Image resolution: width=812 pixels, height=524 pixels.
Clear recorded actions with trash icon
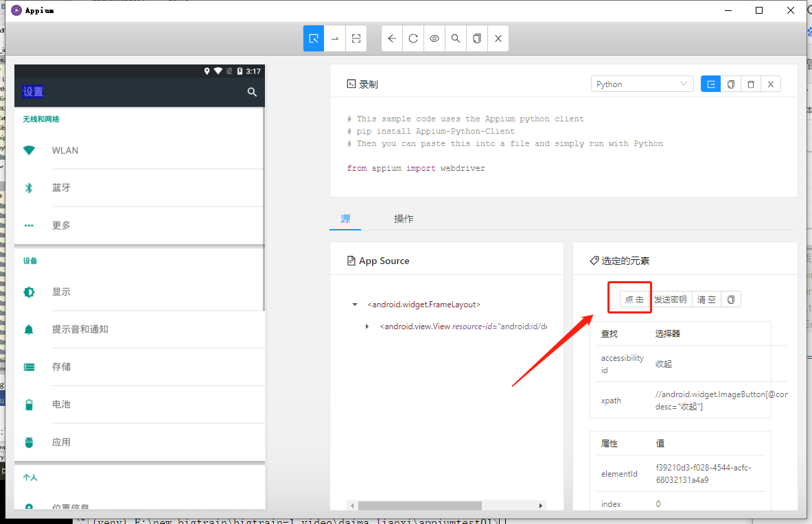[x=751, y=84]
